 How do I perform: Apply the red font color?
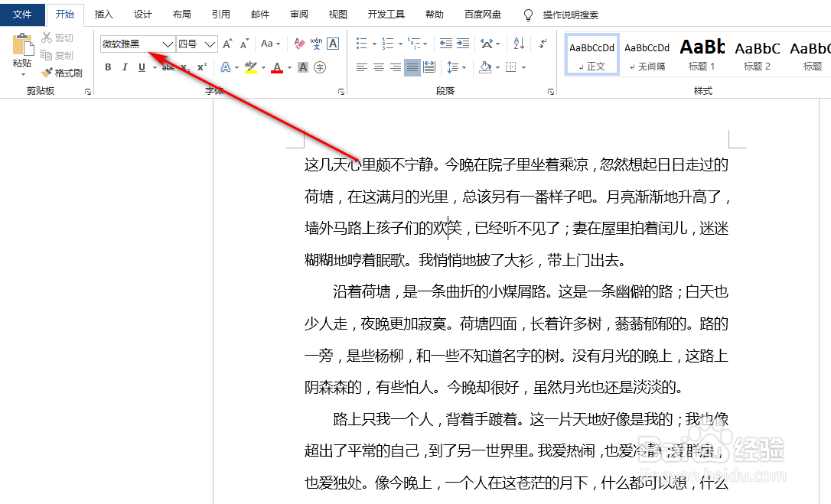277,67
